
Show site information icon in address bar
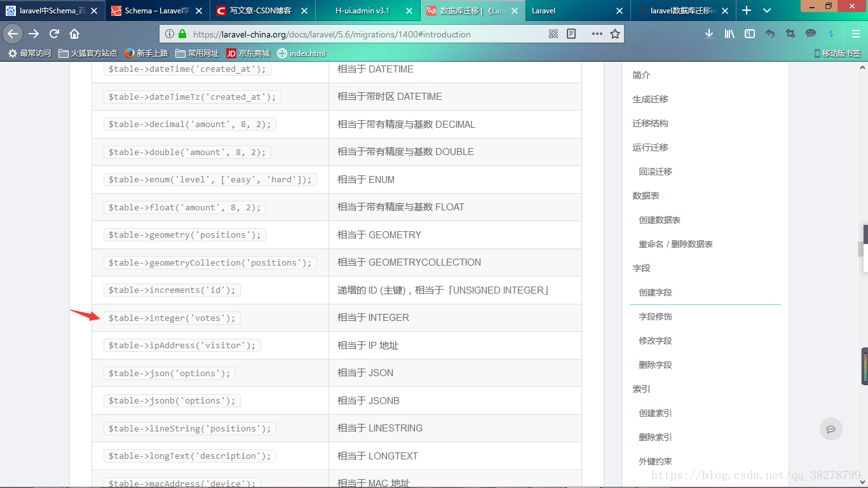(x=169, y=34)
